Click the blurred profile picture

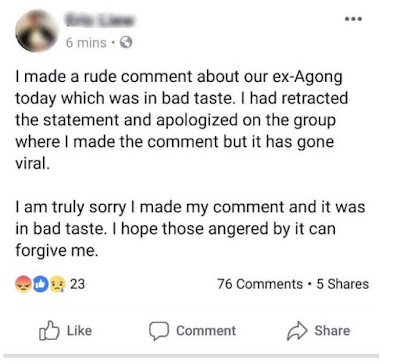(37, 31)
